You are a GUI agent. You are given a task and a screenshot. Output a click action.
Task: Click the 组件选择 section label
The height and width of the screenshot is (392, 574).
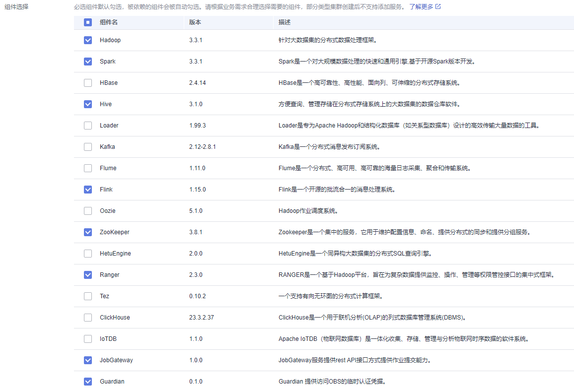pos(16,6)
